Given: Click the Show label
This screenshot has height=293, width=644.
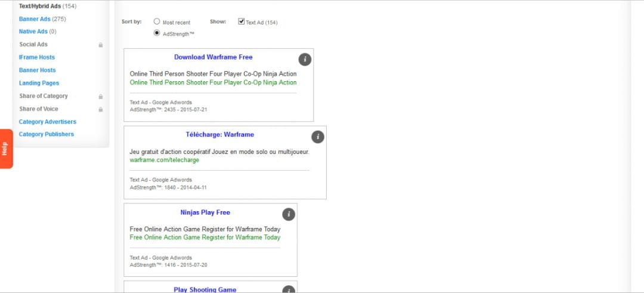Looking at the screenshot, I should click(x=218, y=21).
